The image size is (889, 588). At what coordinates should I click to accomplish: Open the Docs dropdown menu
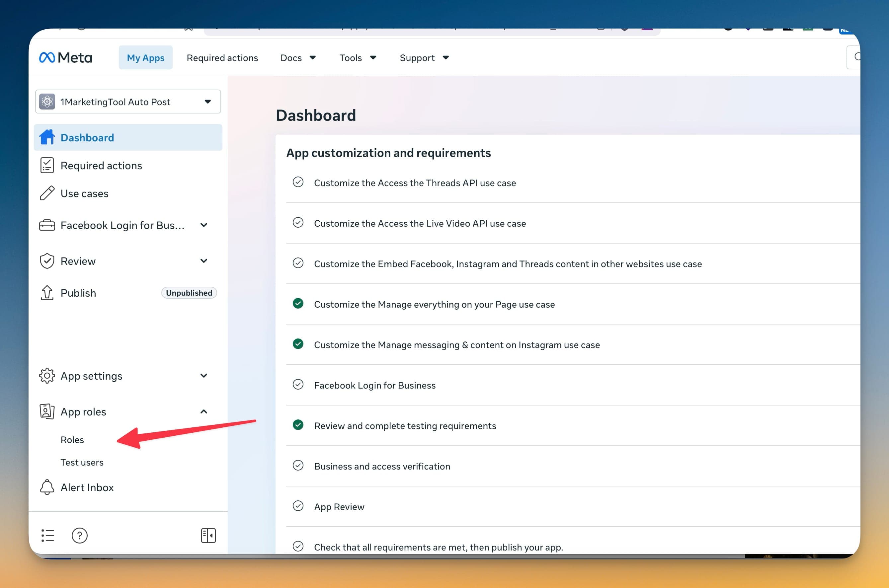pos(298,58)
